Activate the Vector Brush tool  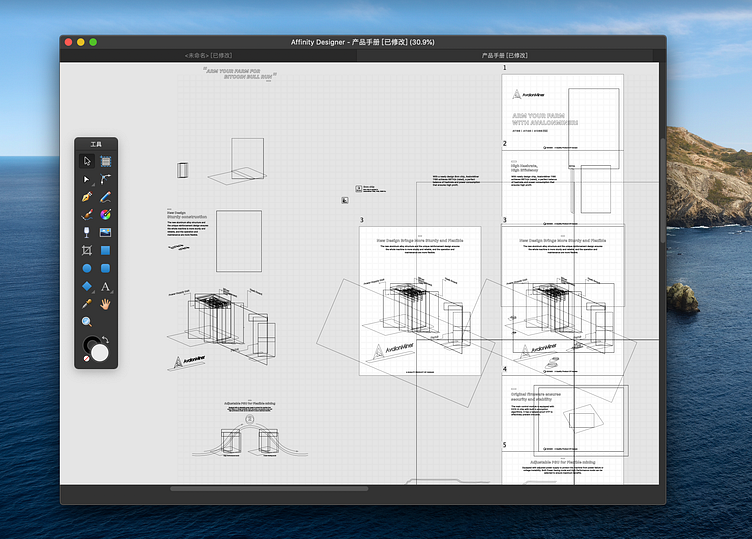87,214
